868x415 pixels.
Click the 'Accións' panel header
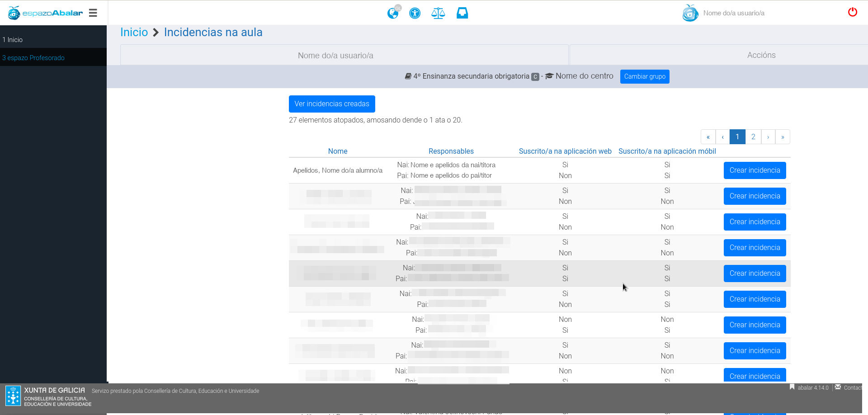tap(761, 55)
